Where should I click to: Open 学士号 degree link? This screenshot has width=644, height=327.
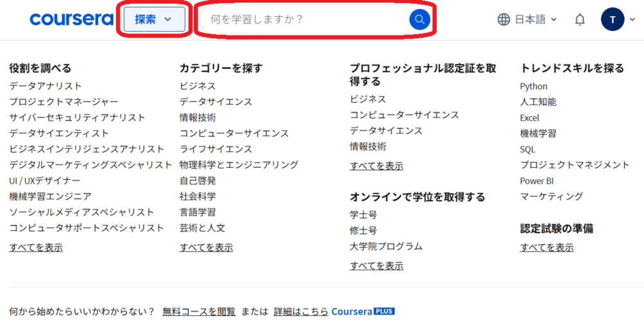coord(363,215)
